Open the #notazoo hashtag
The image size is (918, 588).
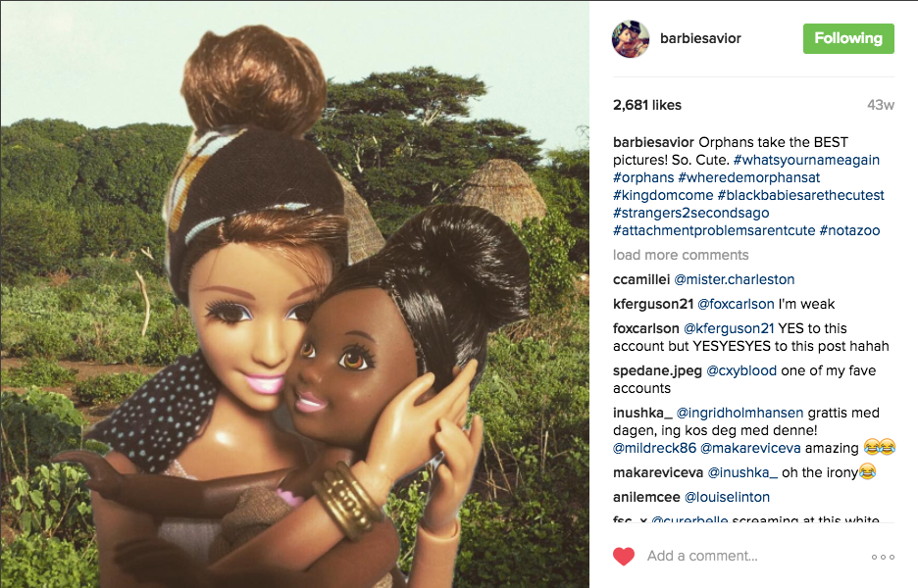click(849, 230)
